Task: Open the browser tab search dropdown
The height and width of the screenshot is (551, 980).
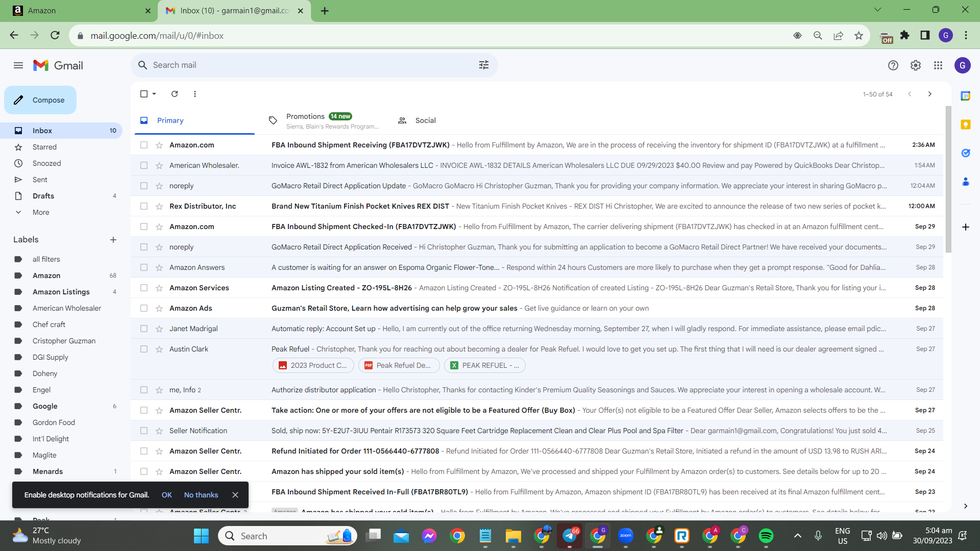Action: tap(877, 10)
